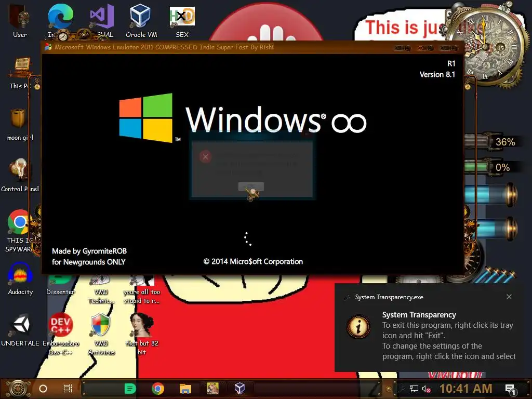The width and height of the screenshot is (532, 399).
Task: Click the 'Version 8.1' text in the emulator
Action: coord(437,74)
